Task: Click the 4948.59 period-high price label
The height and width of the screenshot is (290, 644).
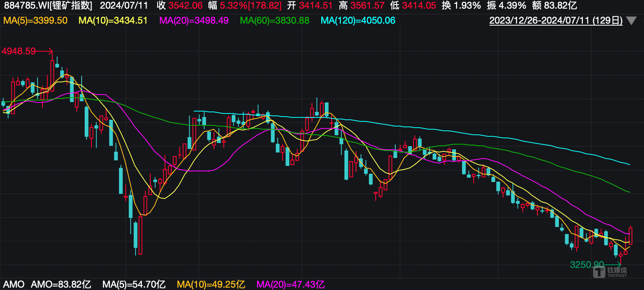Action: point(19,51)
